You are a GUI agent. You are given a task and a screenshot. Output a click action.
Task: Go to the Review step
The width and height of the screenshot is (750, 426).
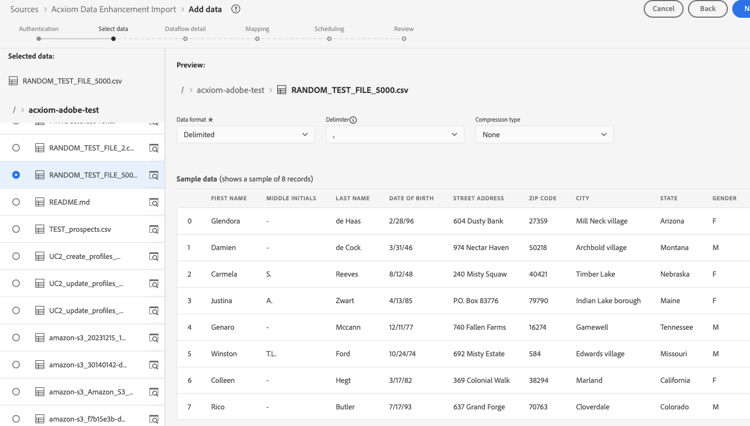404,39
